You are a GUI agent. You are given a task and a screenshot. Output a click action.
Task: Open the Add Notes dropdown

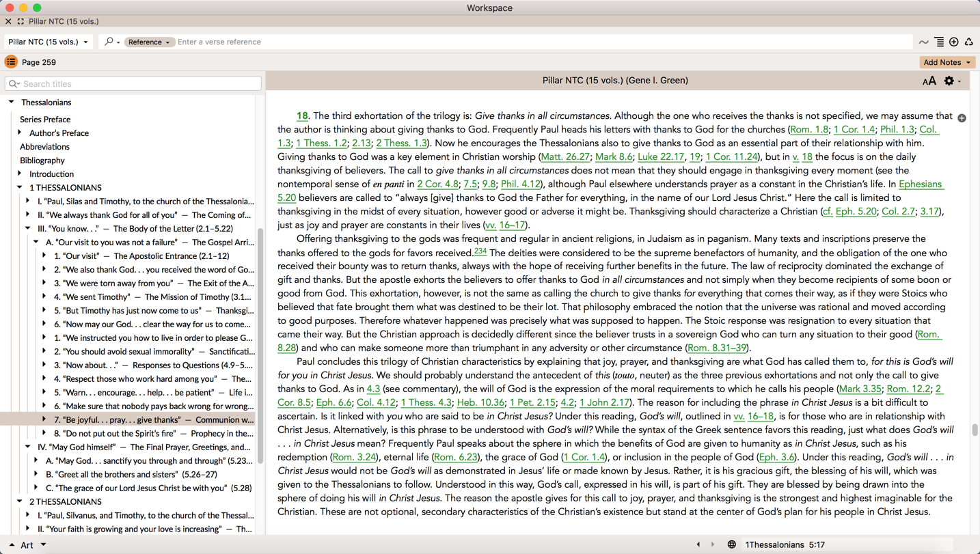tap(947, 62)
